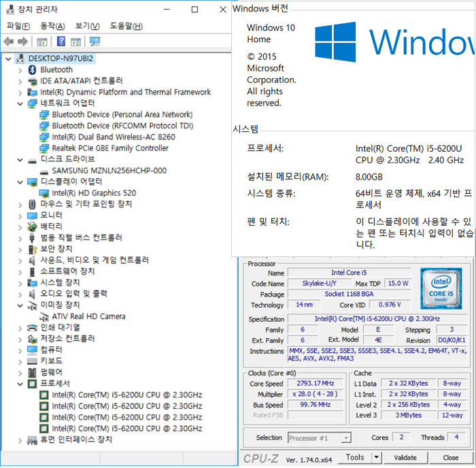This screenshot has width=476, height=468.
Task: Click the IDE ATA/ATAPI 컨트롤러 icon
Action: click(x=32, y=81)
